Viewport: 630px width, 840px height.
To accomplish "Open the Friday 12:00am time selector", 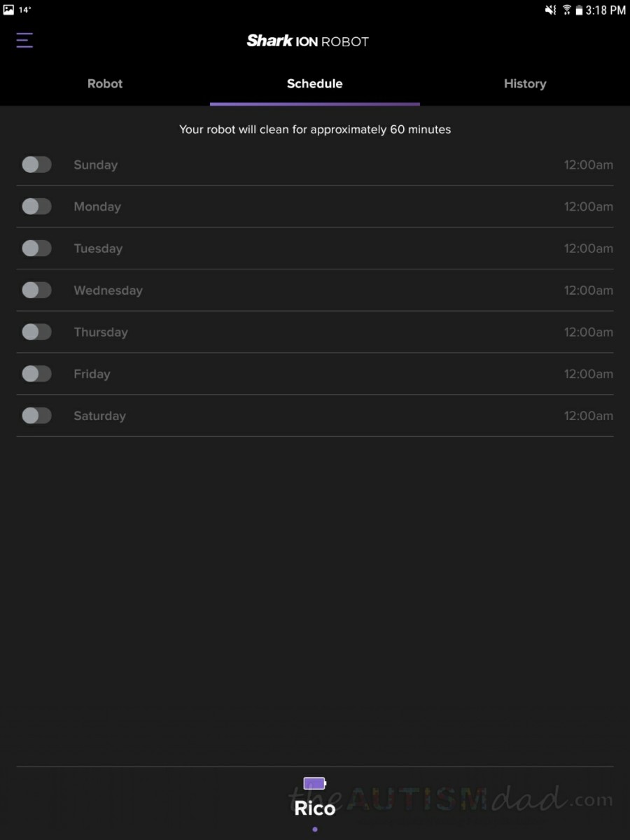I will [589, 374].
